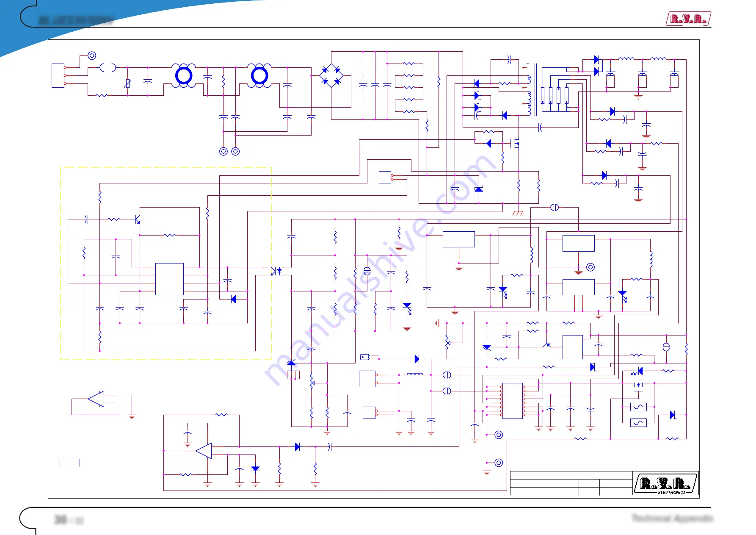Click the controller IC rectangle in the dashed box
Viewport: 756px width, 535px height.
pos(169,279)
